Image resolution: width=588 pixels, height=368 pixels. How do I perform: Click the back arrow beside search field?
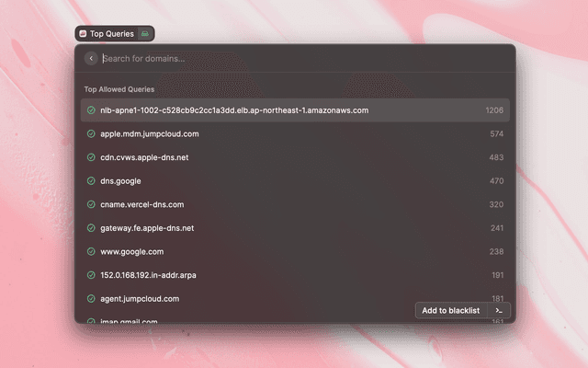(x=91, y=58)
